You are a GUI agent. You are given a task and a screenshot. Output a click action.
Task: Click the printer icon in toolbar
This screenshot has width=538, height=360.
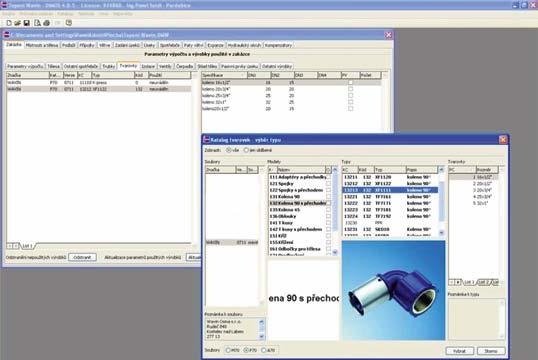click(x=46, y=23)
